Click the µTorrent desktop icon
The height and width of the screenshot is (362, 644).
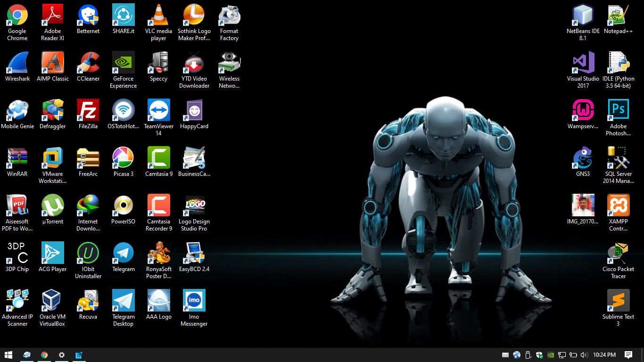pos(53,206)
